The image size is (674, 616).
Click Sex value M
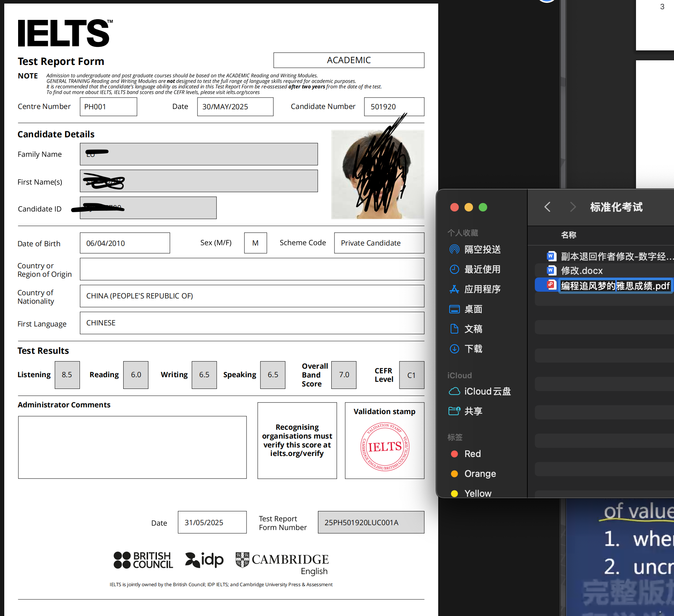click(255, 243)
